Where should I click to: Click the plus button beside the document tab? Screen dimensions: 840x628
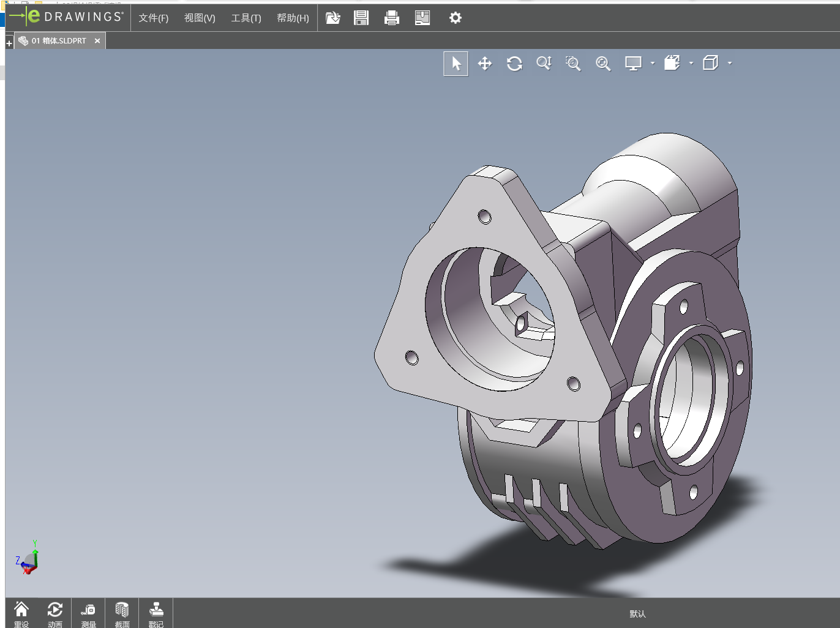pos(9,43)
